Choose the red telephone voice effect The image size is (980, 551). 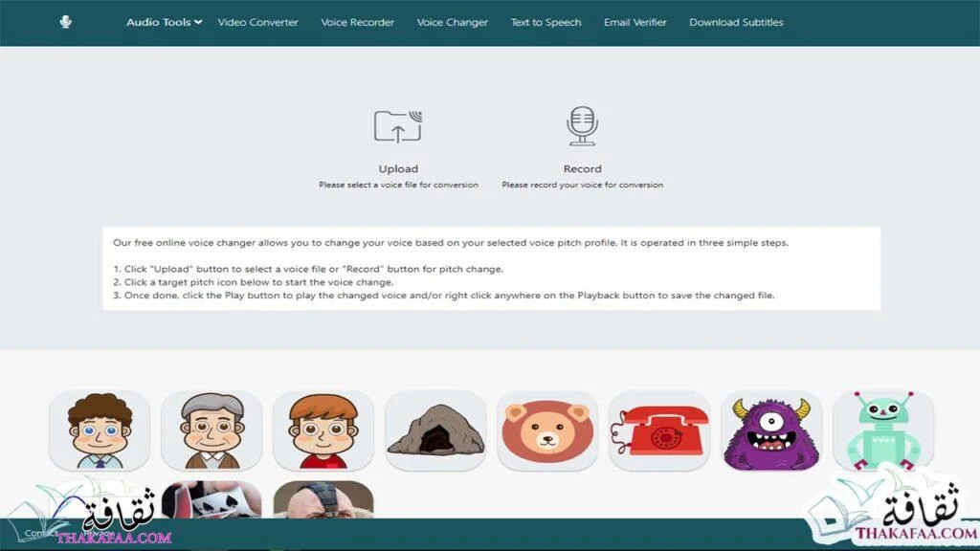pyautogui.click(x=659, y=430)
